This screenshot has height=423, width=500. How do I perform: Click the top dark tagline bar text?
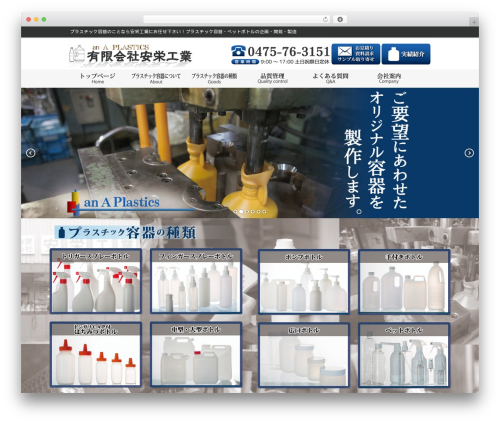coord(183,32)
